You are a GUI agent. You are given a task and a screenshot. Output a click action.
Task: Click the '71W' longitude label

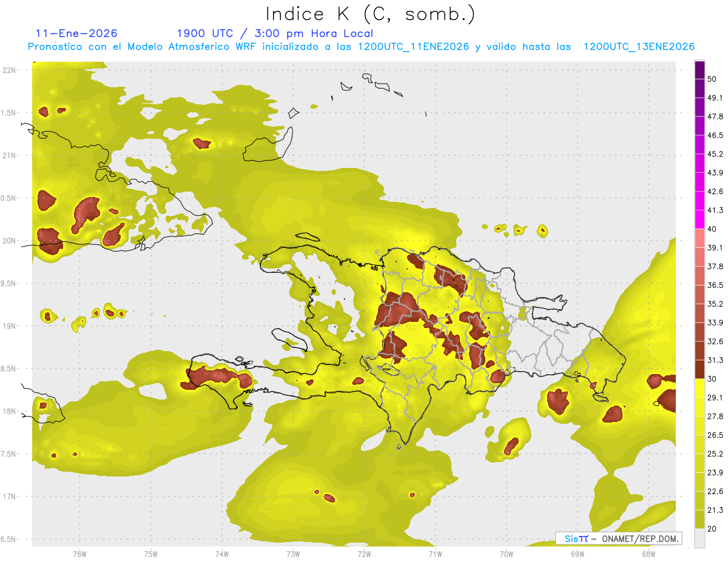[x=435, y=554]
